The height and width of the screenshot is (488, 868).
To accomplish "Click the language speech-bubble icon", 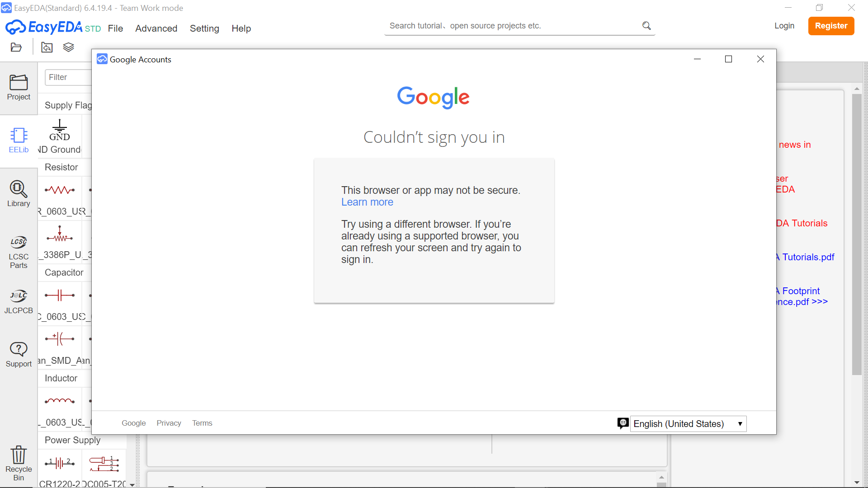I will click(623, 423).
